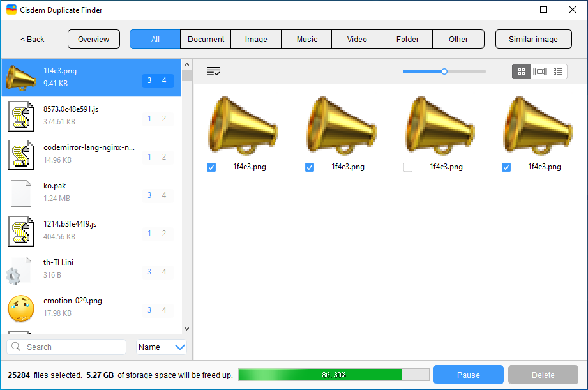Switch to the Other tab
Image resolution: width=588 pixels, height=390 pixels.
(x=458, y=39)
